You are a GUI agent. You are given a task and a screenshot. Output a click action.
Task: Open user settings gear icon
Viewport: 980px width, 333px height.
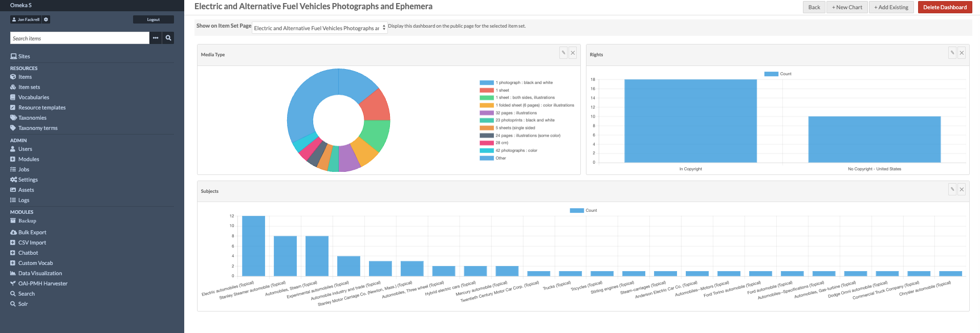tap(46, 19)
